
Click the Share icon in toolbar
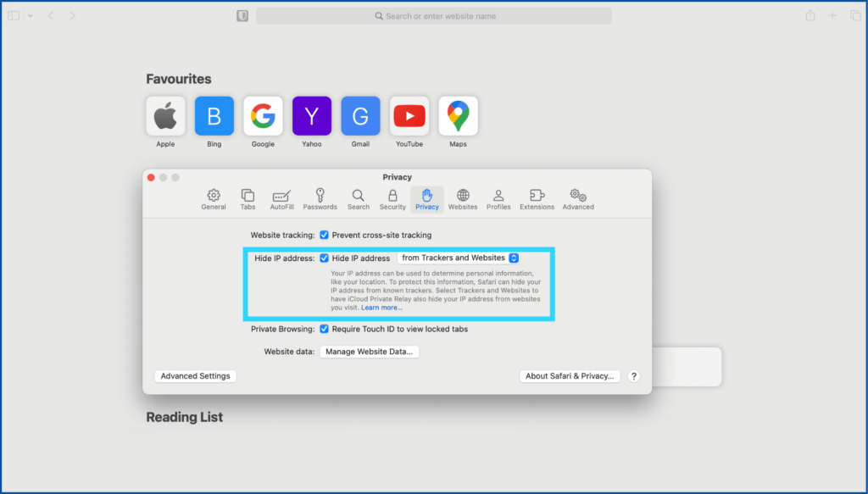810,16
